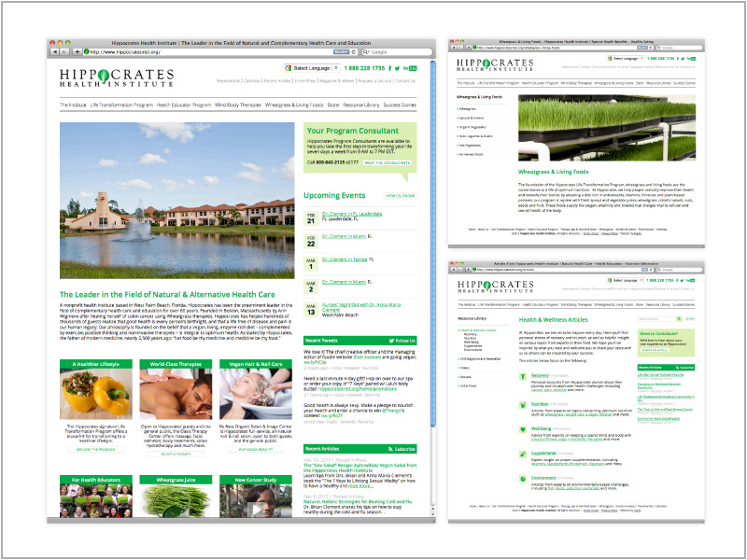This screenshot has height=560, width=747.
Task: Open the Contact Us link in the homepage header
Action: coord(405,81)
